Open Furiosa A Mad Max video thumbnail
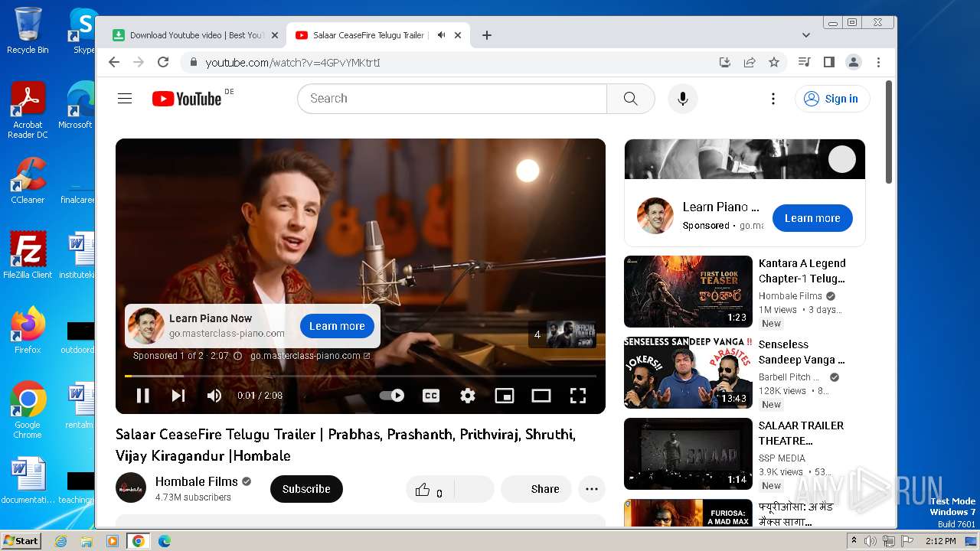The height and width of the screenshot is (551, 980). tap(688, 513)
